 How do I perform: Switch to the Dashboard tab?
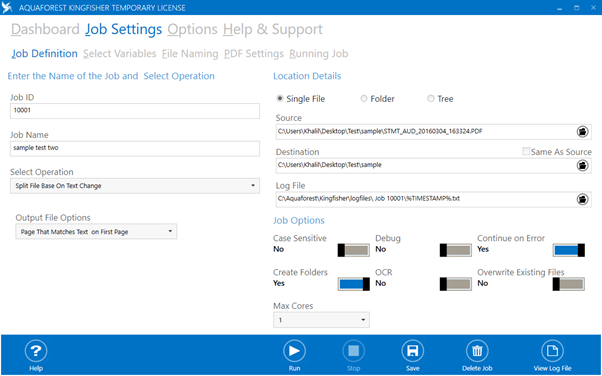(45, 29)
